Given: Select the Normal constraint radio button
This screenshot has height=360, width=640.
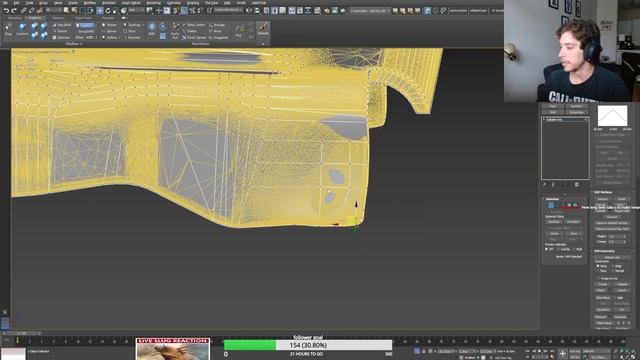Looking at the screenshot, I should point(613,271).
